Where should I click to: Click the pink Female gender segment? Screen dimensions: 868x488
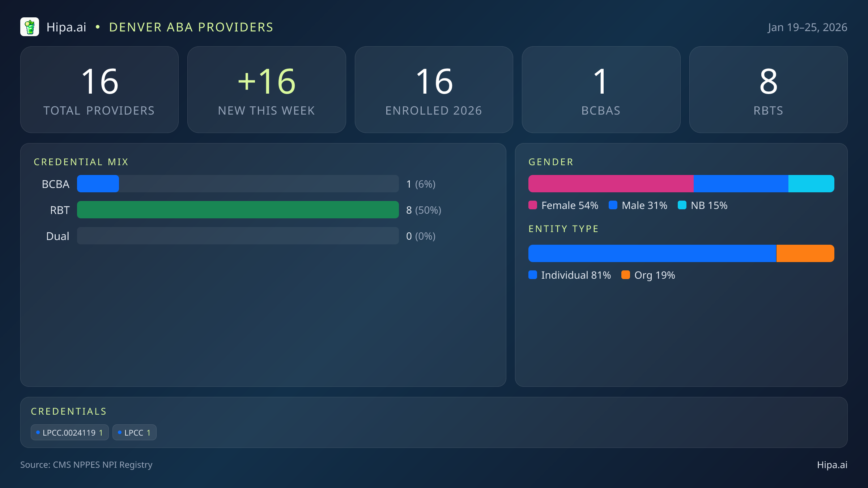pyautogui.click(x=610, y=184)
